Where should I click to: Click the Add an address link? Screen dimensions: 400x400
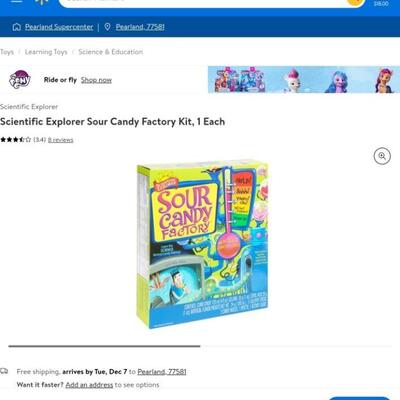(x=89, y=385)
